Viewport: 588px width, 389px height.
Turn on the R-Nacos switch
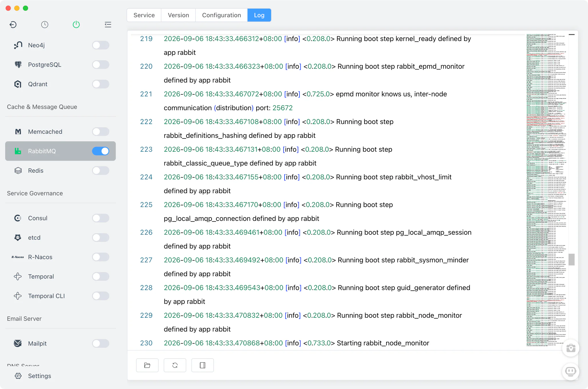(x=101, y=257)
